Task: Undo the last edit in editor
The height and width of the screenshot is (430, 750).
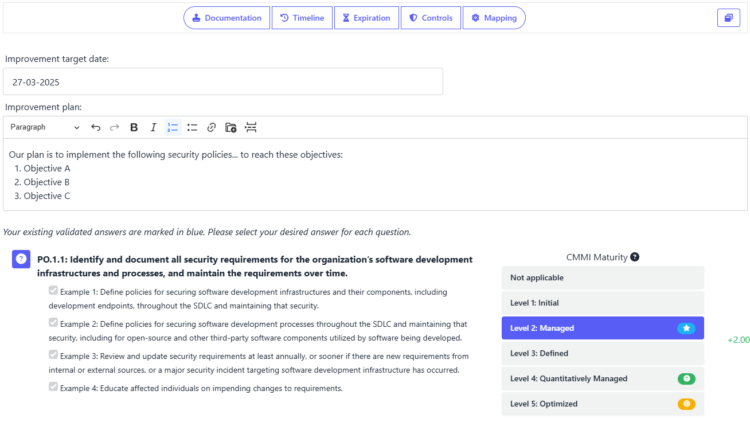Action: (96, 127)
